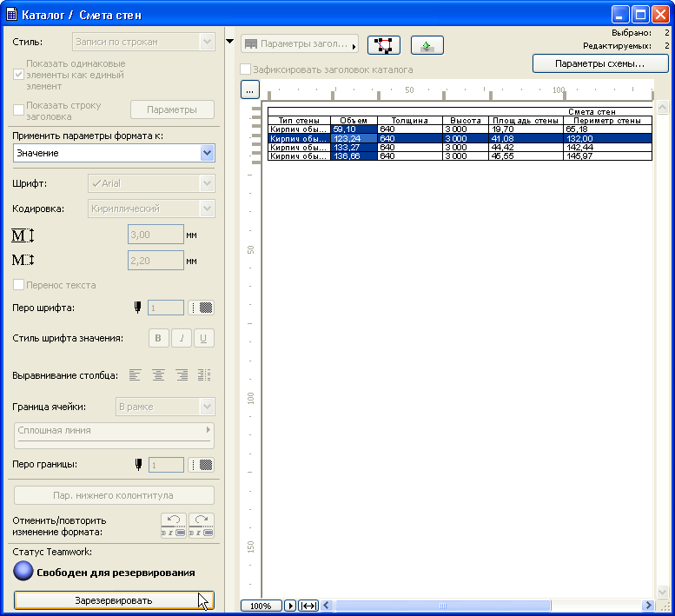Check the freeze catalog header option

(x=245, y=70)
